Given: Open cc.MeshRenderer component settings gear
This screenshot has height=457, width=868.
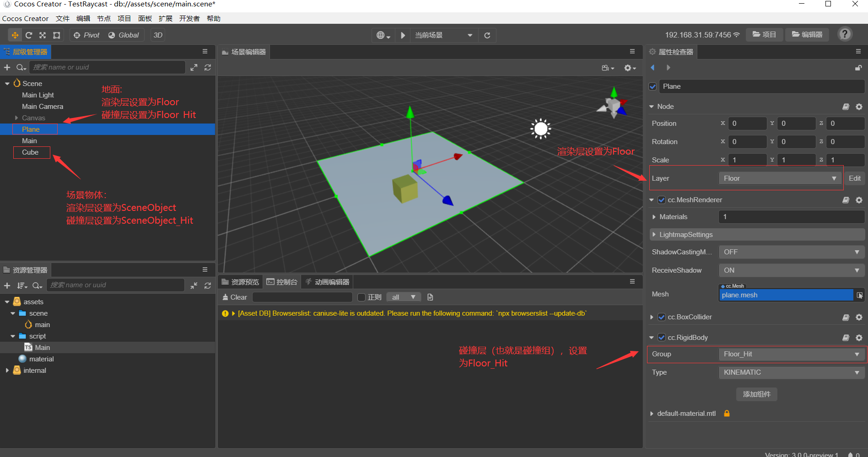Looking at the screenshot, I should coord(859,200).
